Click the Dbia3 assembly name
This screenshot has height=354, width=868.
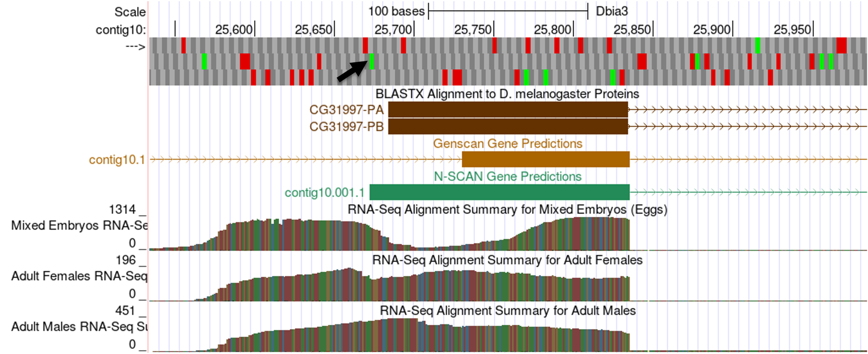point(612,12)
